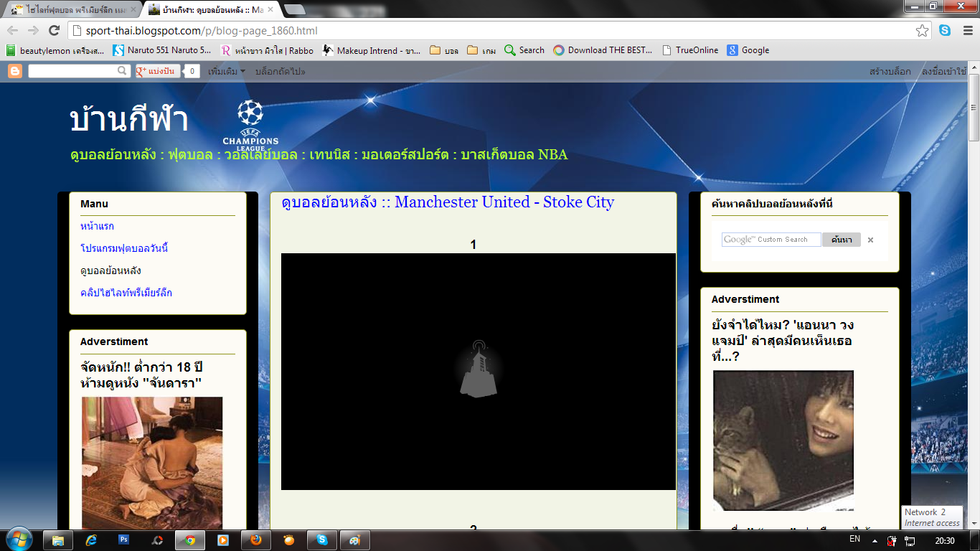Open the TrueOnline bookmark
The height and width of the screenshot is (551, 980).
pyautogui.click(x=689, y=50)
